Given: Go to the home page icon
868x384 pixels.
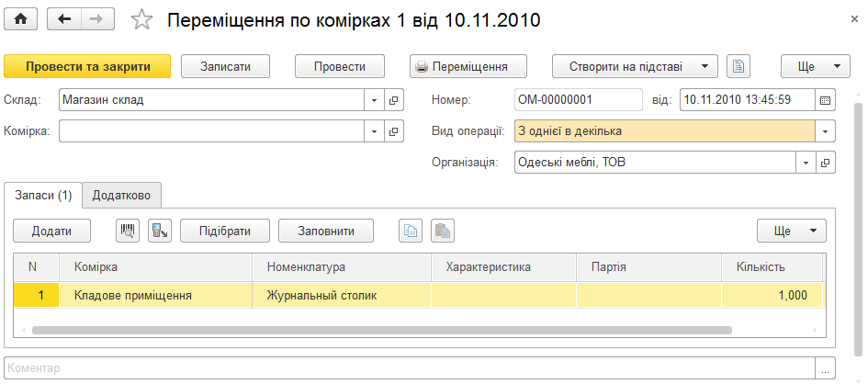Looking at the screenshot, I should pos(20,18).
